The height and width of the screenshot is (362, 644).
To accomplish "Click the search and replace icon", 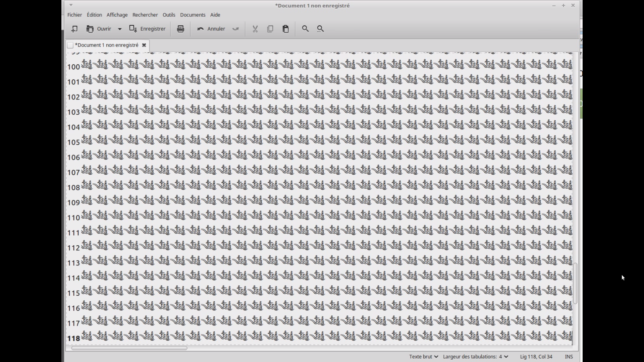I will click(320, 29).
